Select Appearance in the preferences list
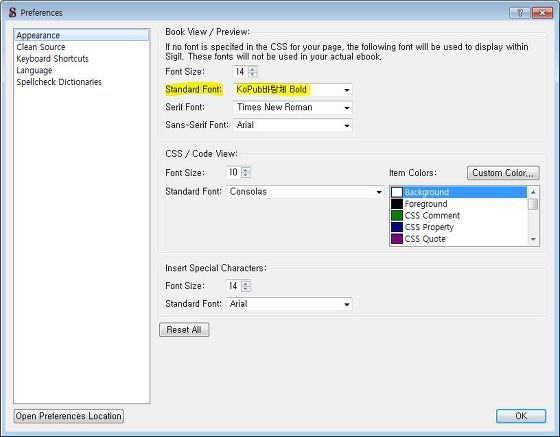560x437 pixels. click(81, 35)
